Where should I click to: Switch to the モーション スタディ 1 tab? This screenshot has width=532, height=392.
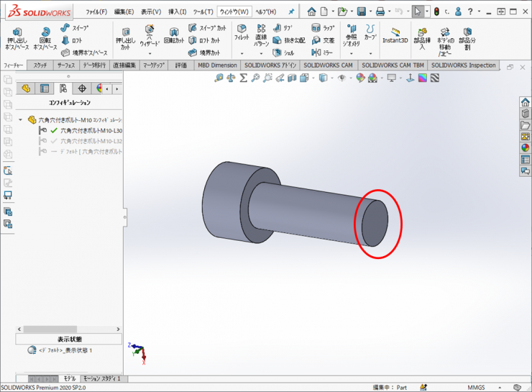point(101,378)
